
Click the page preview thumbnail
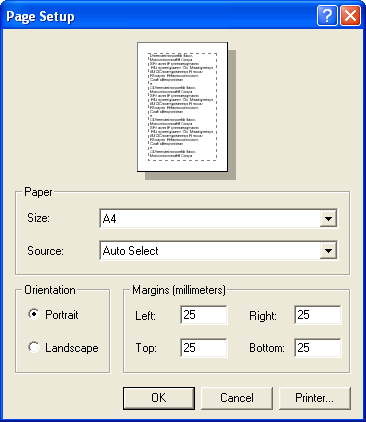click(183, 107)
